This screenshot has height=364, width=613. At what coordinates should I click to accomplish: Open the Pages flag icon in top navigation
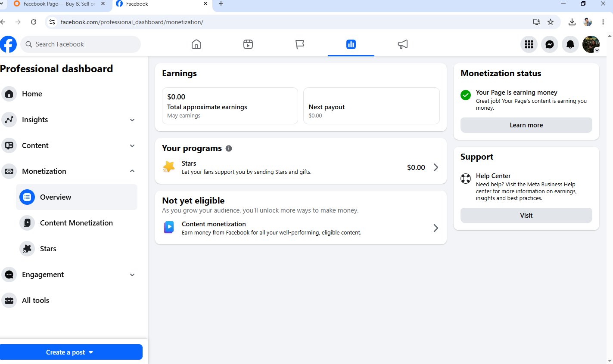click(300, 44)
